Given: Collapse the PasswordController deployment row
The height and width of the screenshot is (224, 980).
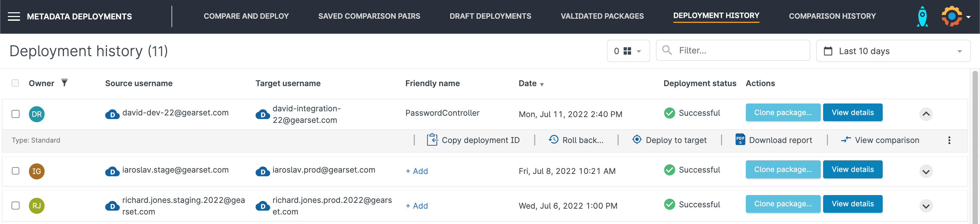Looking at the screenshot, I should point(926,114).
